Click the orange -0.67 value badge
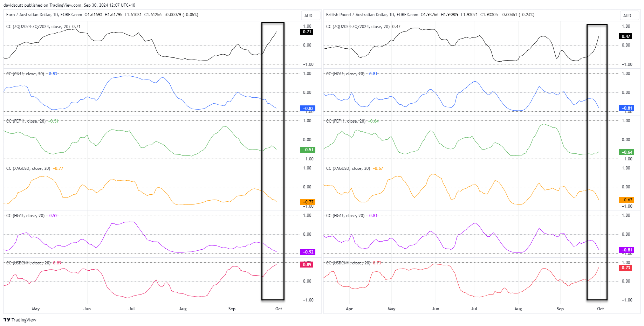Viewport: 644px width, 326px height. pos(627,200)
